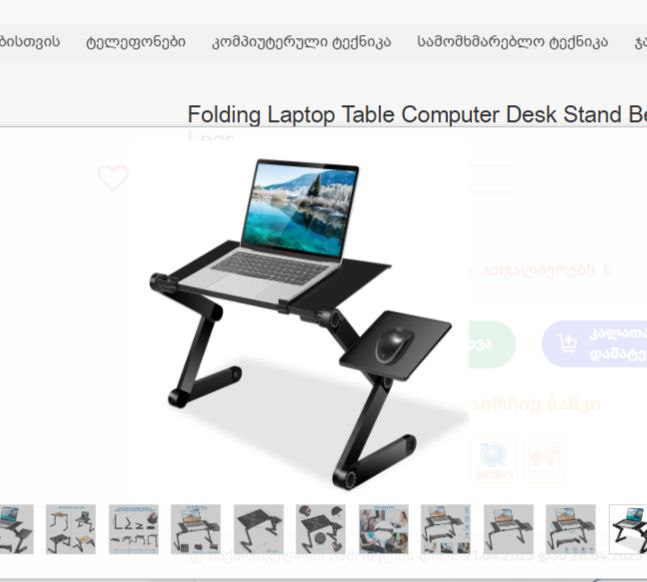This screenshot has width=647, height=582.
Task: Open the ტელეფონები menu item
Action: pos(136,42)
